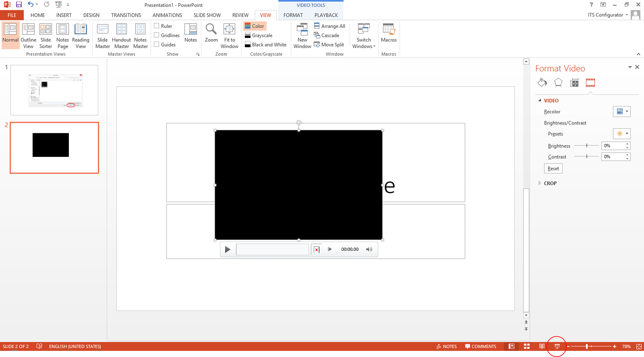Viewport: 644px width, 357px height.
Task: Open Switch Windows dropdown
Action: [364, 35]
